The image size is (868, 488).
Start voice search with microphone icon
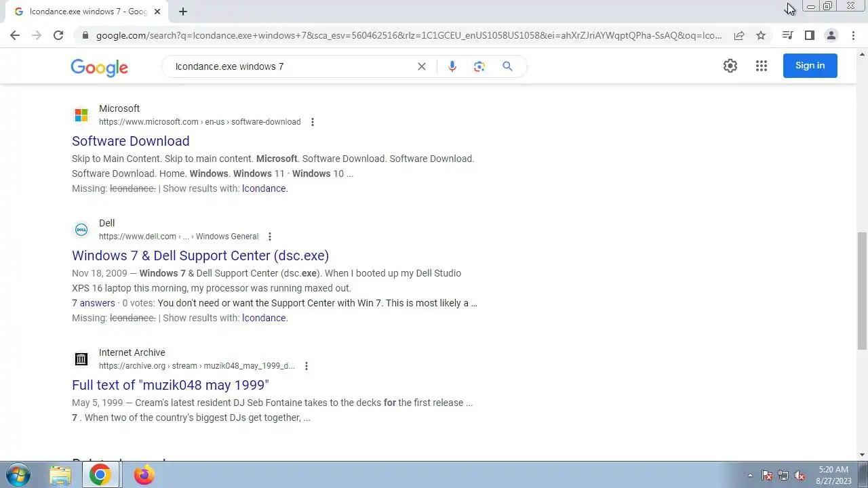coord(452,66)
